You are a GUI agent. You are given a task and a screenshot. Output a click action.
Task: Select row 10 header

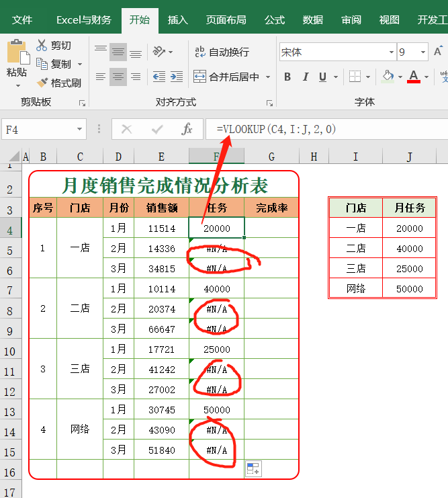10,349
